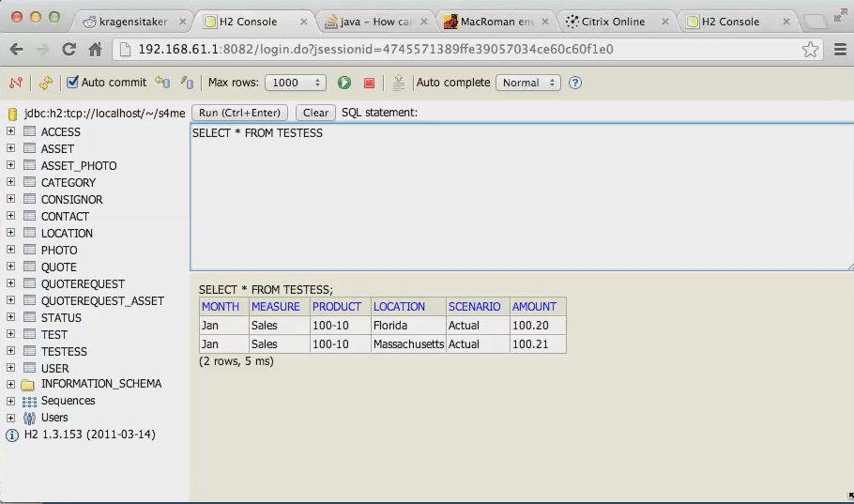The image size is (854, 504).
Task: Click the Users icon in the tree
Action: [x=29, y=418]
